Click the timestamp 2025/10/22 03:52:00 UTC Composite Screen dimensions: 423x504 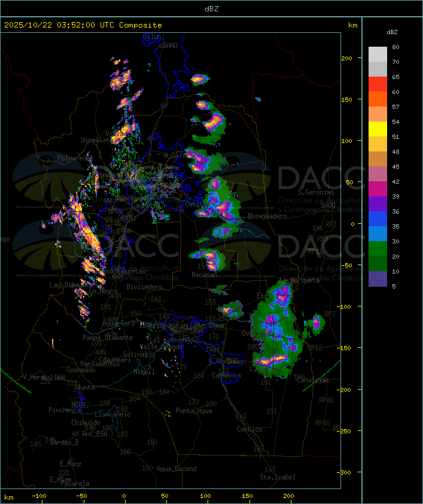(x=83, y=25)
